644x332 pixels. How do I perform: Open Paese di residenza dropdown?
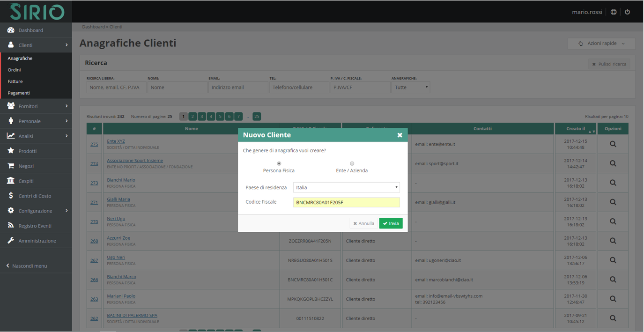346,187
